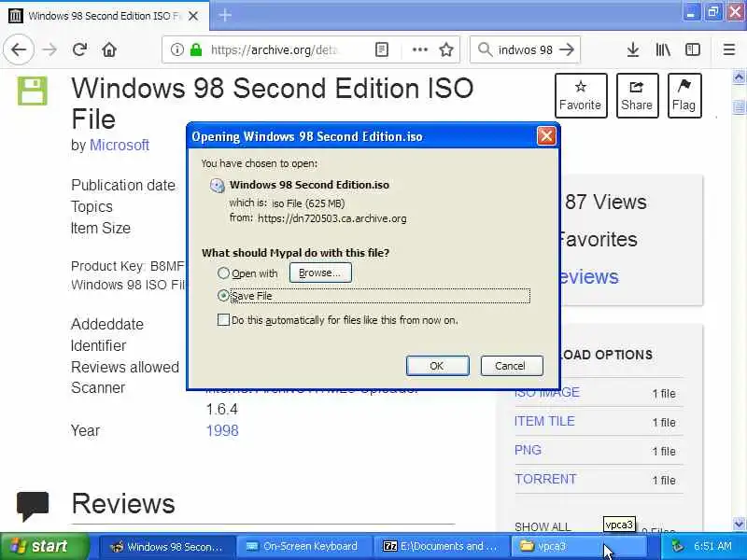Click the search box containing indwos 98
The width and height of the screenshot is (747, 560).
coord(525,49)
